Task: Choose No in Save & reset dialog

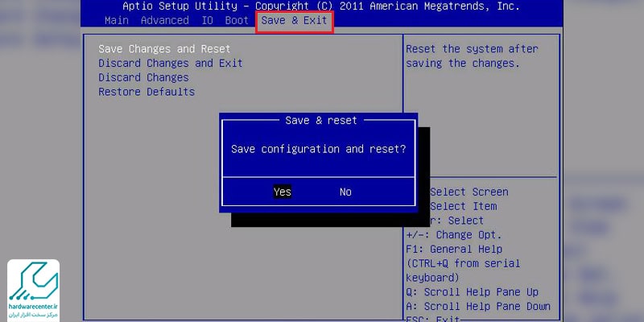Action: pyautogui.click(x=345, y=192)
